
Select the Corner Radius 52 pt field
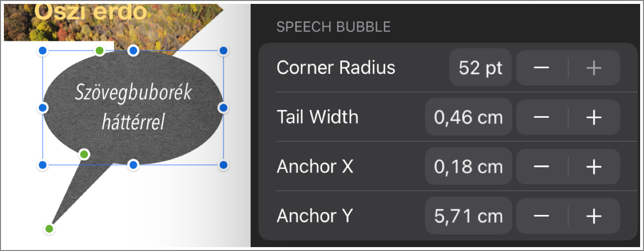480,68
